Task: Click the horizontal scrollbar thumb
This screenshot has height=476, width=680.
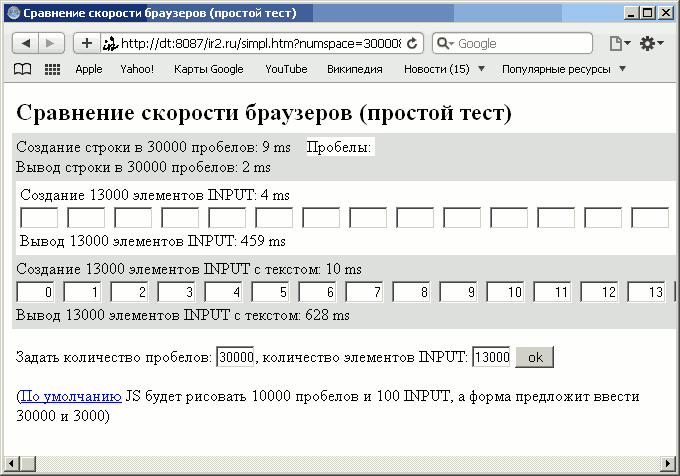Action: [x=28, y=464]
